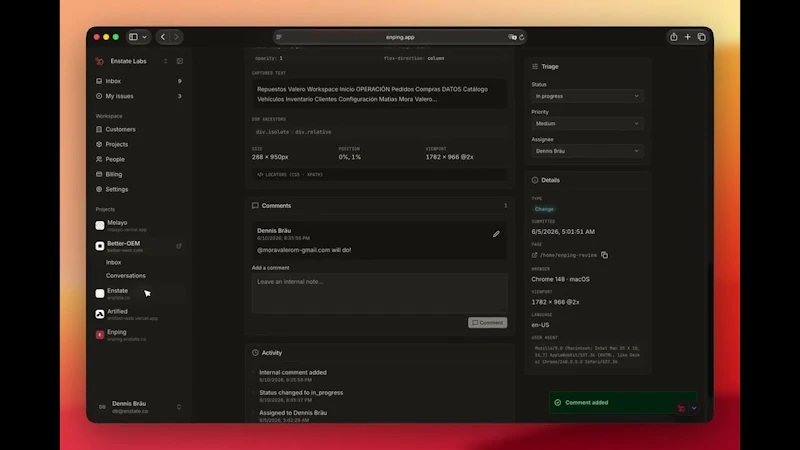Open the Projects page
The height and width of the screenshot is (450, 800).
pos(138,144)
